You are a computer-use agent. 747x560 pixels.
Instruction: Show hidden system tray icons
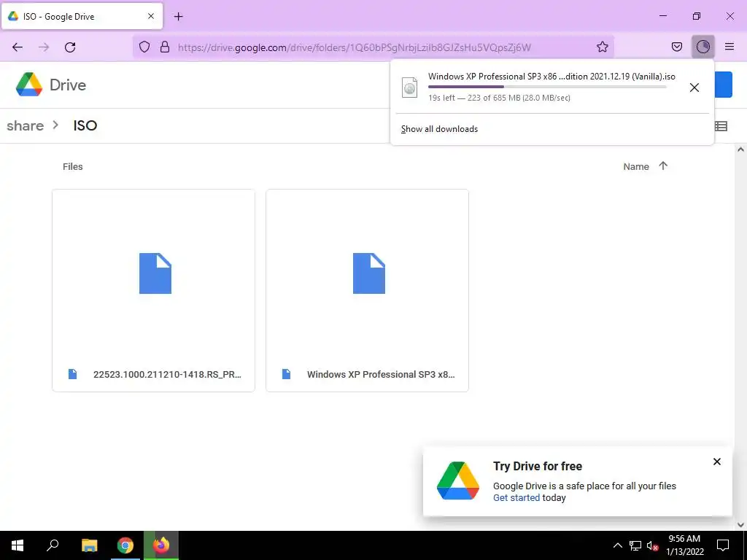click(x=617, y=545)
